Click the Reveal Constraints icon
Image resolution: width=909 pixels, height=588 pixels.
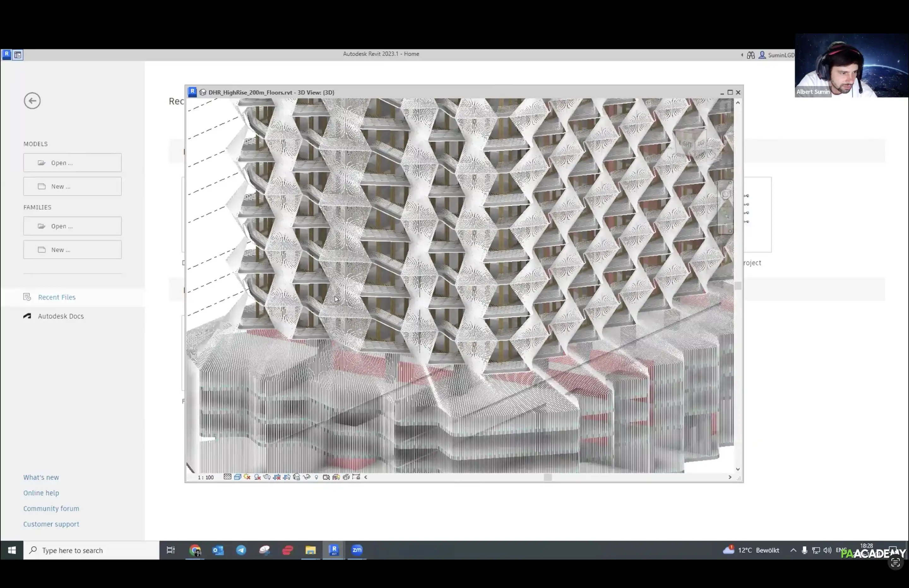[x=356, y=477]
